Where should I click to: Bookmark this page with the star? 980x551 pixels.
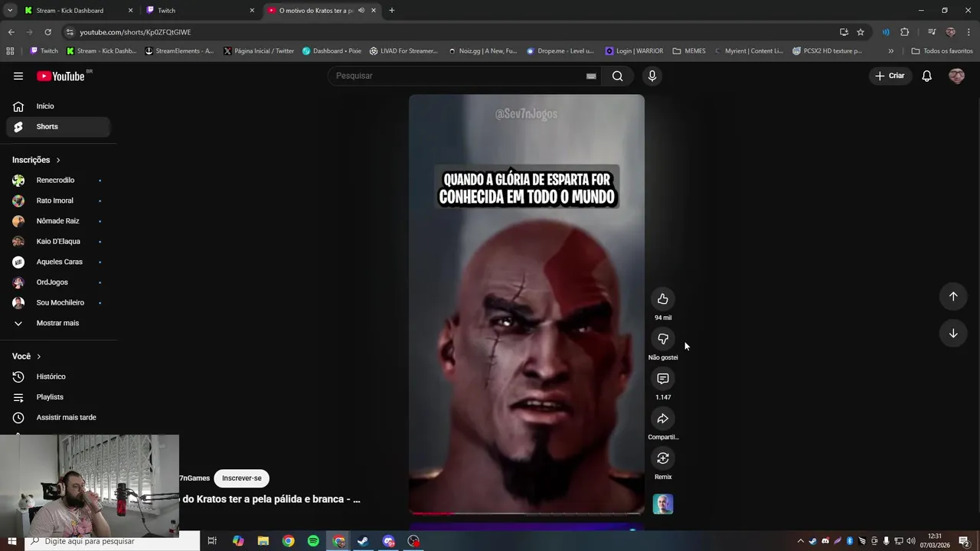[x=861, y=32]
